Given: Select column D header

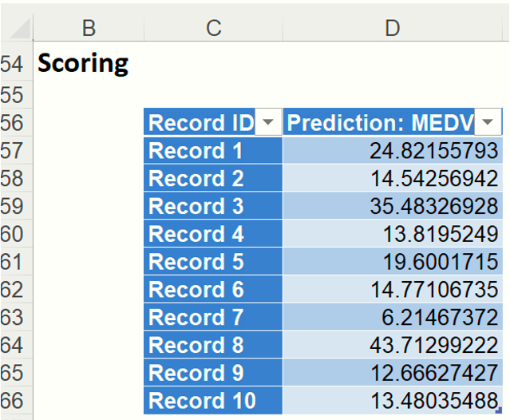Looking at the screenshot, I should pyautogui.click(x=392, y=28).
